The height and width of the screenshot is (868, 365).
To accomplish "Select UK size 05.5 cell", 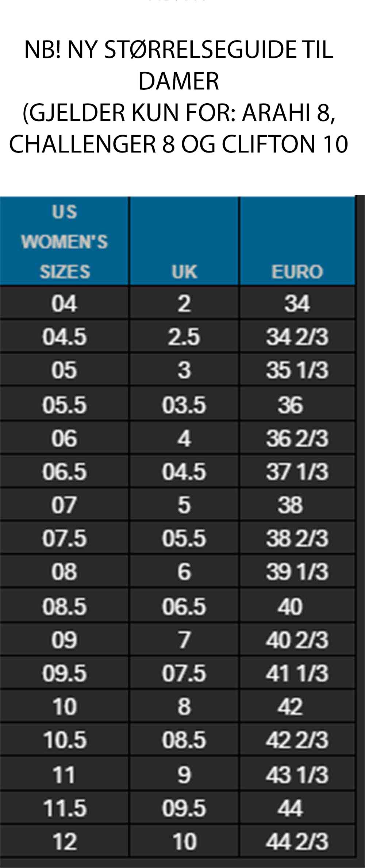I will (184, 538).
